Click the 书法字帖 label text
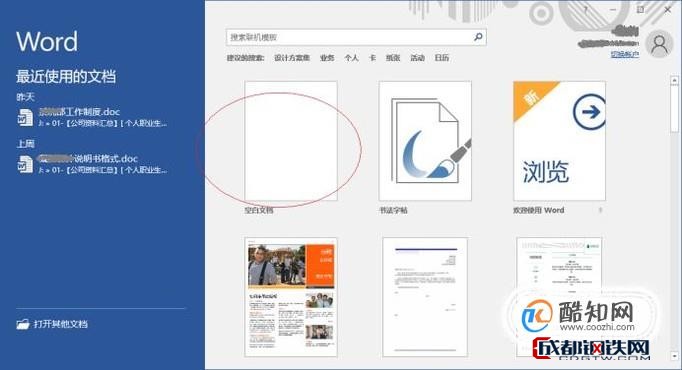This screenshot has width=682, height=370. pos(394,210)
